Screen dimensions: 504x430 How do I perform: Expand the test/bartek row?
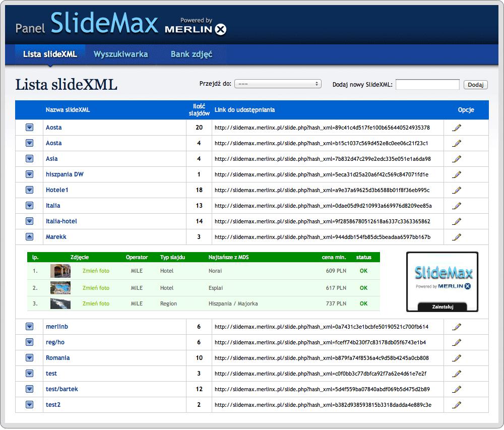click(x=29, y=389)
